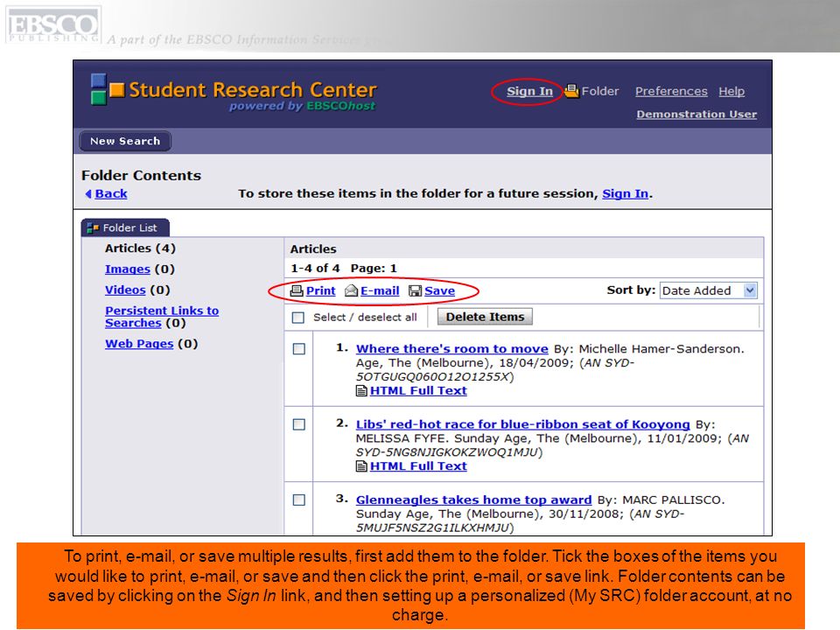Open Persistent Links to Searches
Image resolution: width=840 pixels, height=630 pixels.
click(162, 317)
